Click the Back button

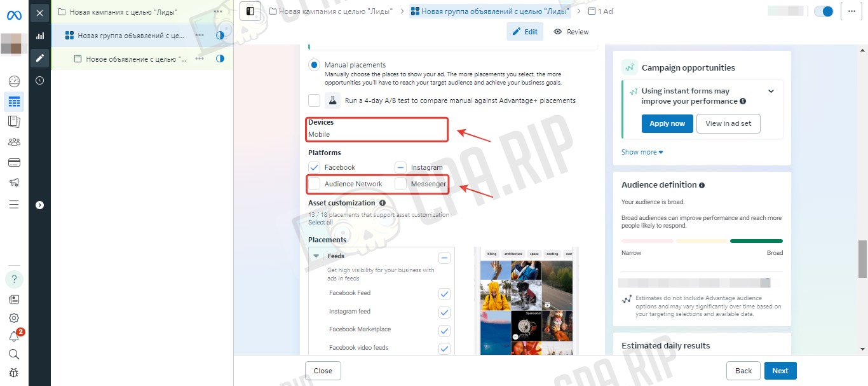tap(743, 371)
